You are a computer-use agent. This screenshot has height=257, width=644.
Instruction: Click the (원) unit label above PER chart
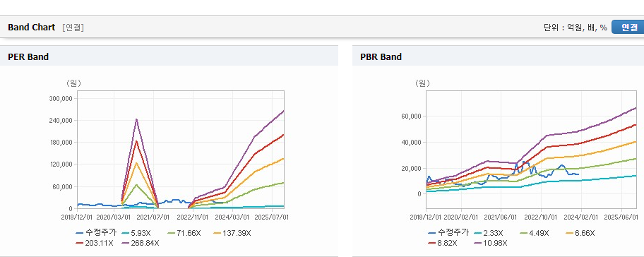coord(74,83)
